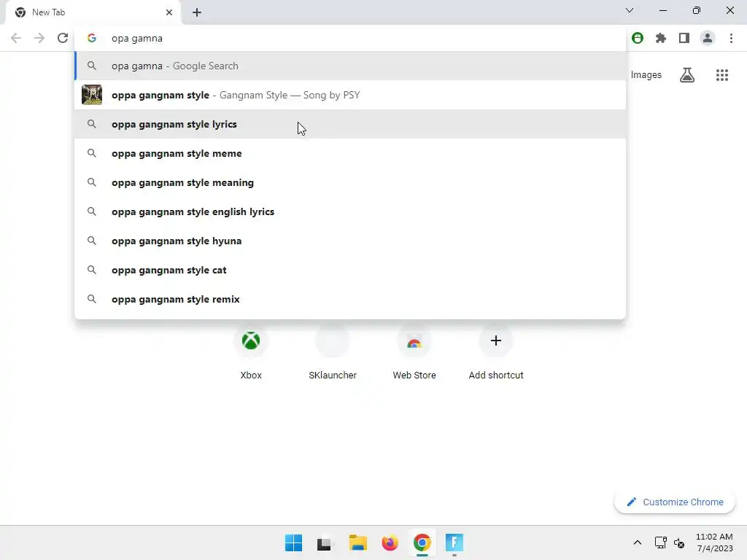Open the clock showing 11:02 AM
The height and width of the screenshot is (560, 747).
click(x=714, y=542)
